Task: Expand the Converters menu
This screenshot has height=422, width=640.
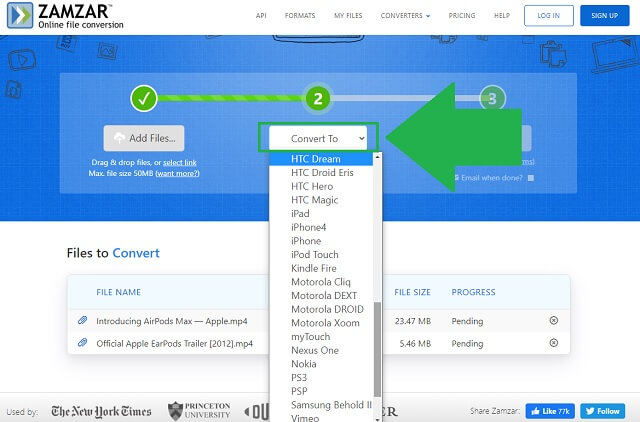Action: [405, 16]
